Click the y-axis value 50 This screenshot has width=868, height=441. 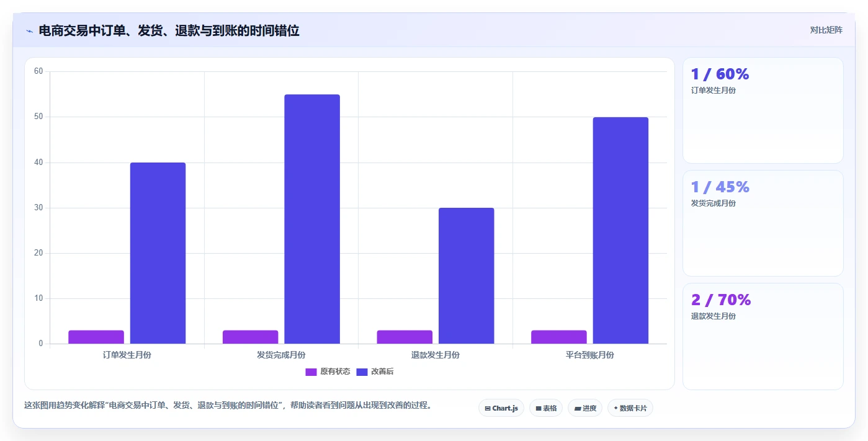point(38,117)
